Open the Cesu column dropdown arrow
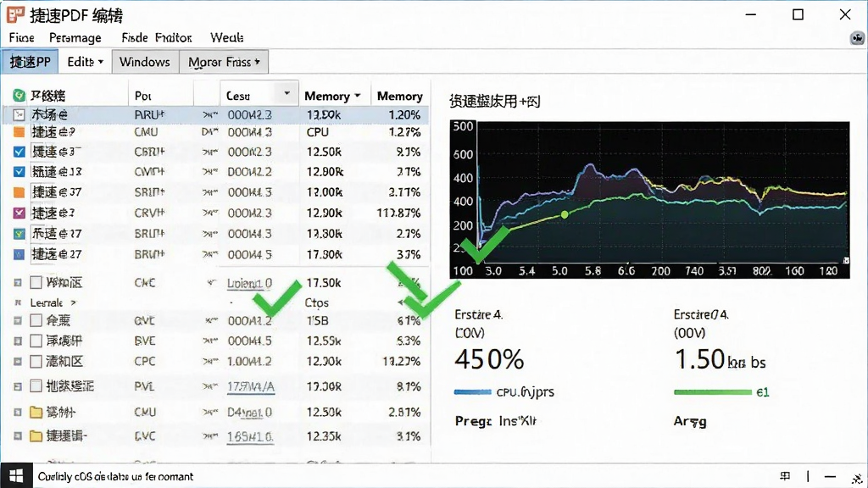The height and width of the screenshot is (488, 868). click(x=287, y=93)
